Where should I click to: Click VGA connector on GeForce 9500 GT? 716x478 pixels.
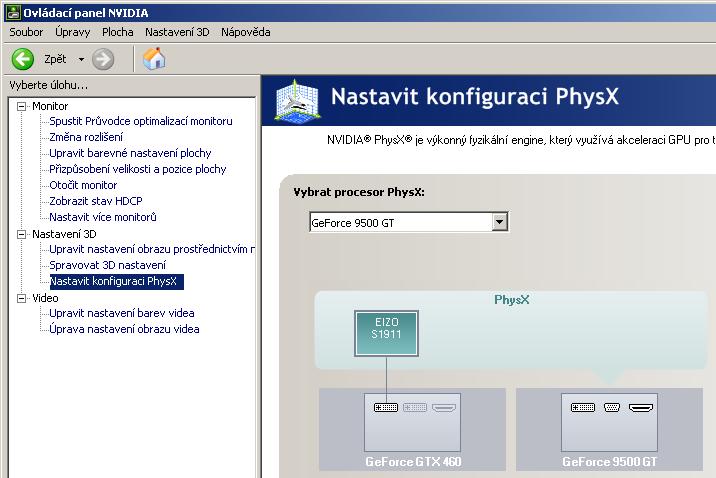pyautogui.click(x=611, y=407)
